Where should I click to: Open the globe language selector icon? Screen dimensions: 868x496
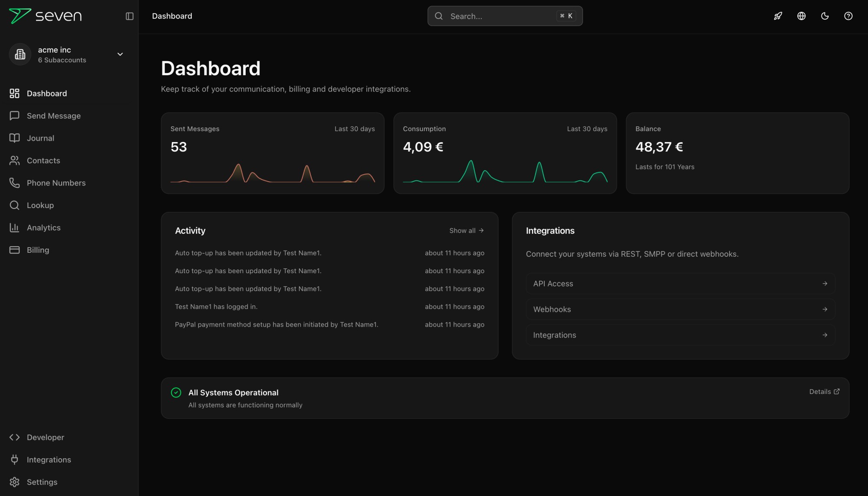point(801,16)
